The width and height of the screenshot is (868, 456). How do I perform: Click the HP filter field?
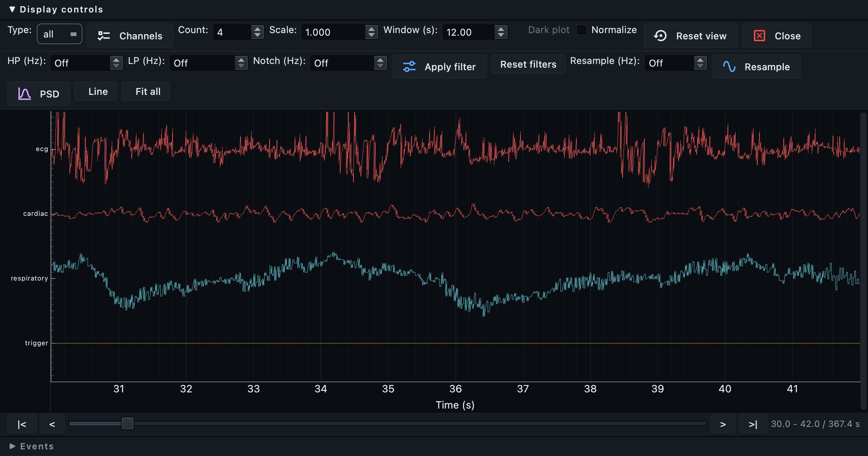point(81,63)
